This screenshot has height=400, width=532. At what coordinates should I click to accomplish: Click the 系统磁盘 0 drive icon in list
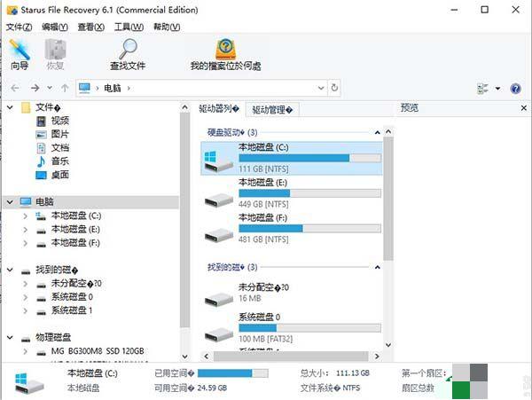(219, 333)
